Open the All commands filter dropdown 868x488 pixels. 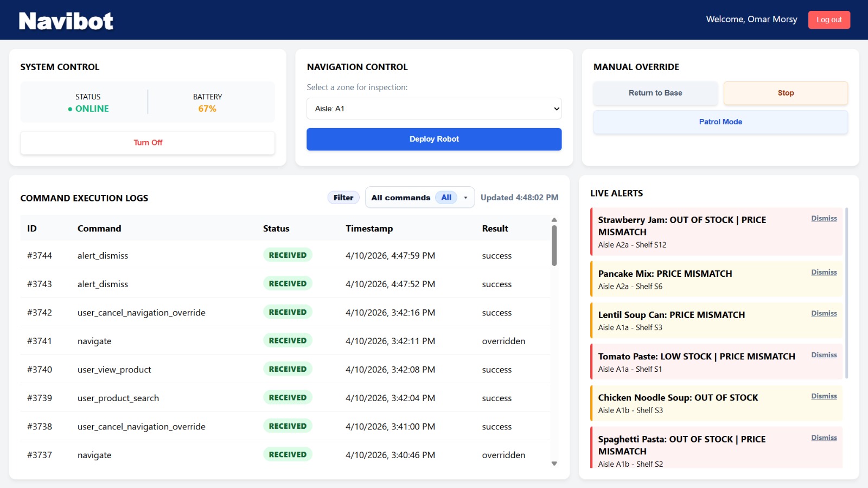click(420, 198)
